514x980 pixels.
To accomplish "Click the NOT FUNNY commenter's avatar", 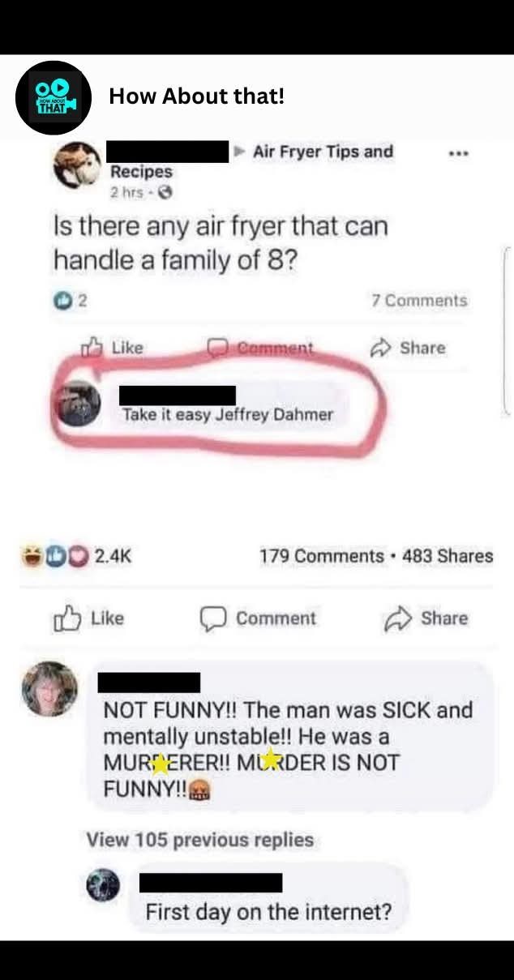I will [49, 690].
